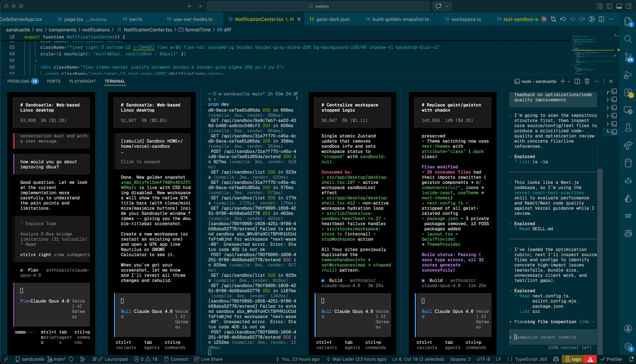Image resolution: width=636 pixels, height=364 pixels.
Task: Toggle panel visibility from the layout controls
Action: 619,6
